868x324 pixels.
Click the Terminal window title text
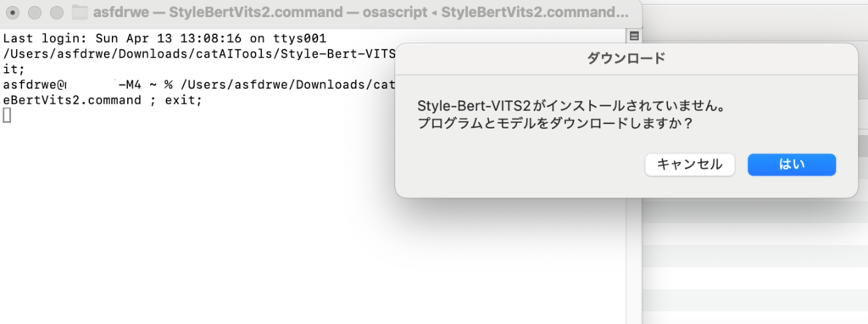(x=361, y=12)
